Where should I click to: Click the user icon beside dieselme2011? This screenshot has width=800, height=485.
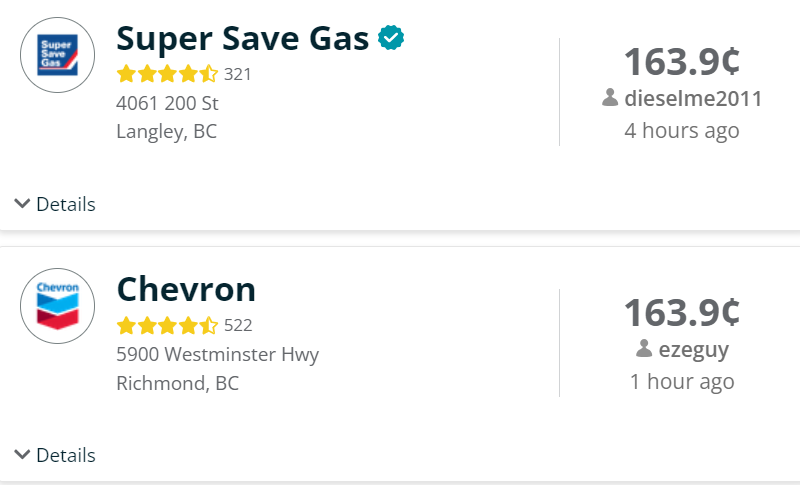click(610, 97)
